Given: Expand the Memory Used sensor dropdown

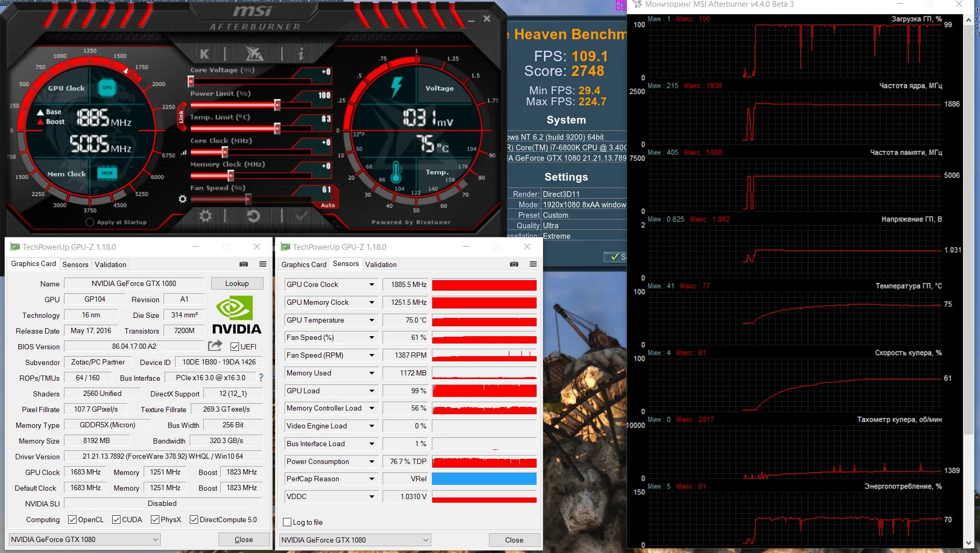Looking at the screenshot, I should [372, 373].
